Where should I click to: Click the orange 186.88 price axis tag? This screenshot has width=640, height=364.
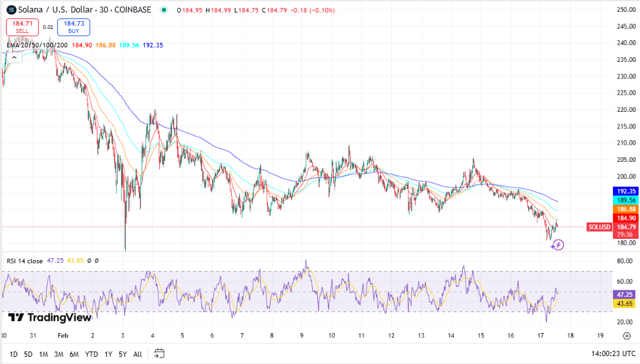click(626, 209)
